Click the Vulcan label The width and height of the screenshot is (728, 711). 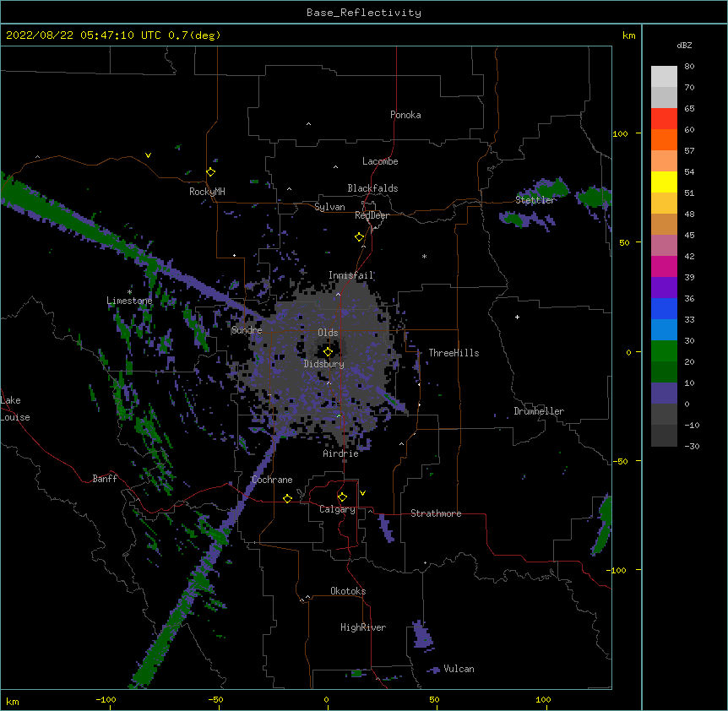[x=459, y=669]
